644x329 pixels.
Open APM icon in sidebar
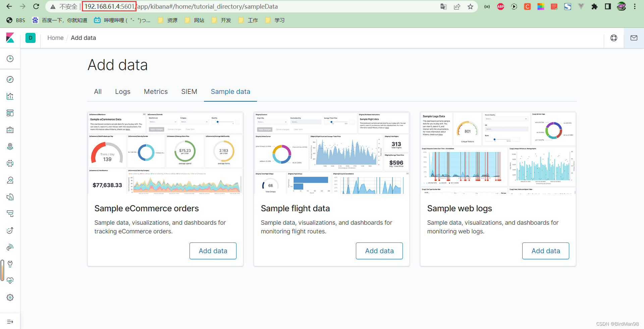point(10,214)
